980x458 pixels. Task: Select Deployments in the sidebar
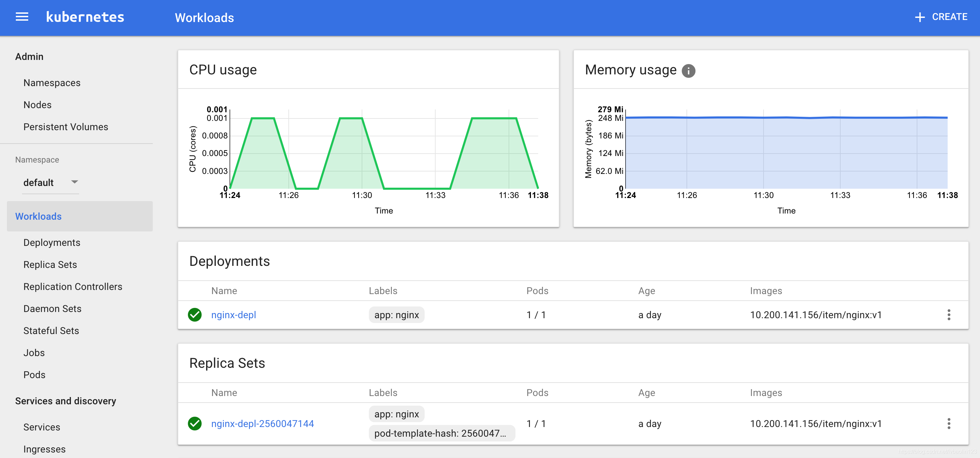click(52, 242)
